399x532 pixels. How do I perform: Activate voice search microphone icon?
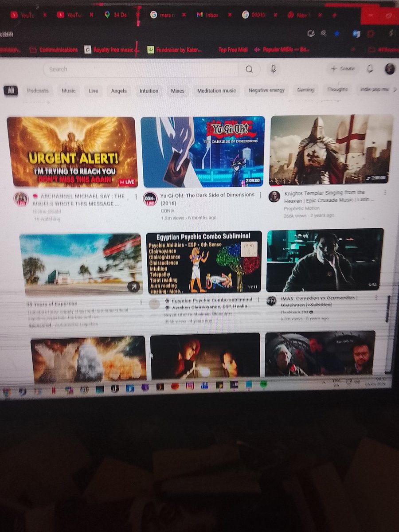coord(274,69)
